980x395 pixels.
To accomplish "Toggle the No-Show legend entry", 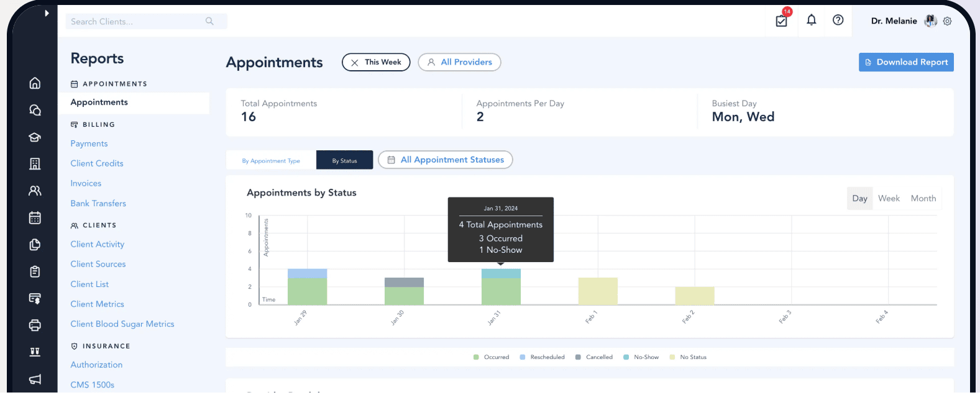I will 641,357.
